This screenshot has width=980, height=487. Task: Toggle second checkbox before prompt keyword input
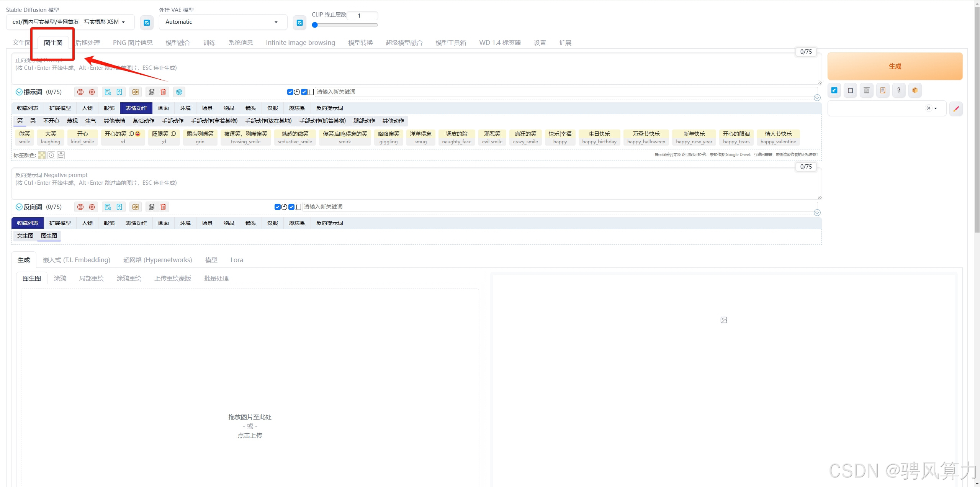304,92
